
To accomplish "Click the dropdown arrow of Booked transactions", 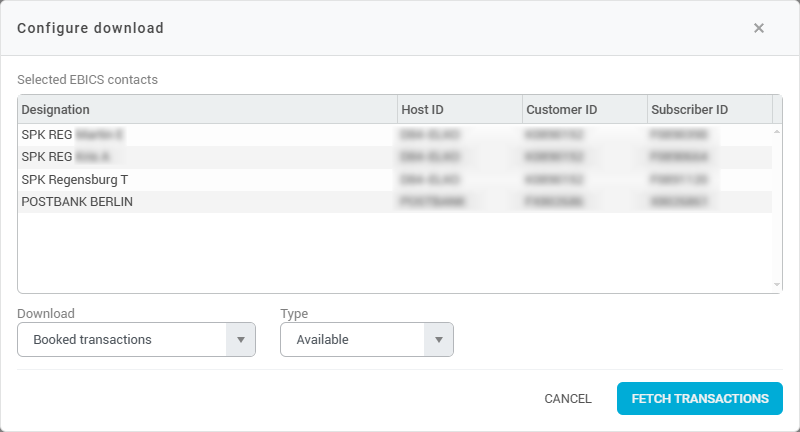I will coord(240,340).
